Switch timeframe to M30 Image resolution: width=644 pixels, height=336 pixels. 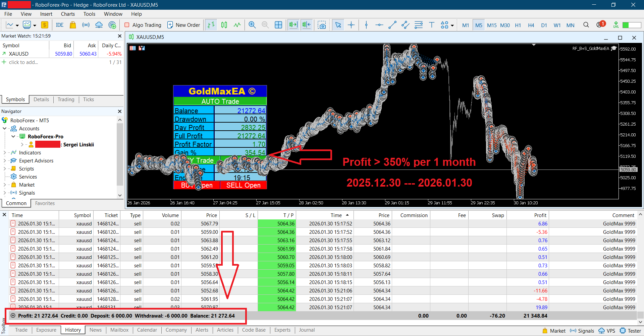point(505,25)
